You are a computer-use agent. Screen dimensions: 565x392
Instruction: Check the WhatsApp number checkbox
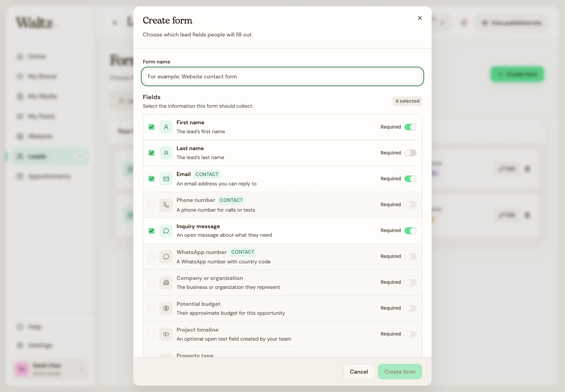[x=151, y=256]
